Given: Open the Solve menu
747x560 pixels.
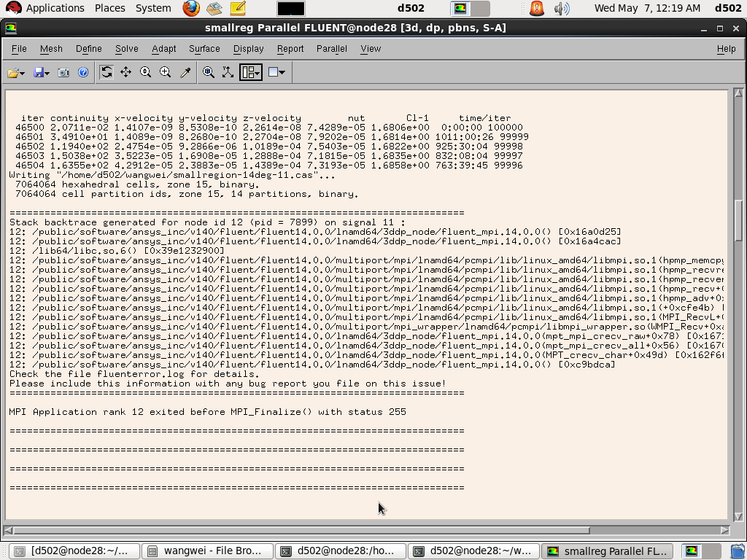Looking at the screenshot, I should tap(126, 49).
